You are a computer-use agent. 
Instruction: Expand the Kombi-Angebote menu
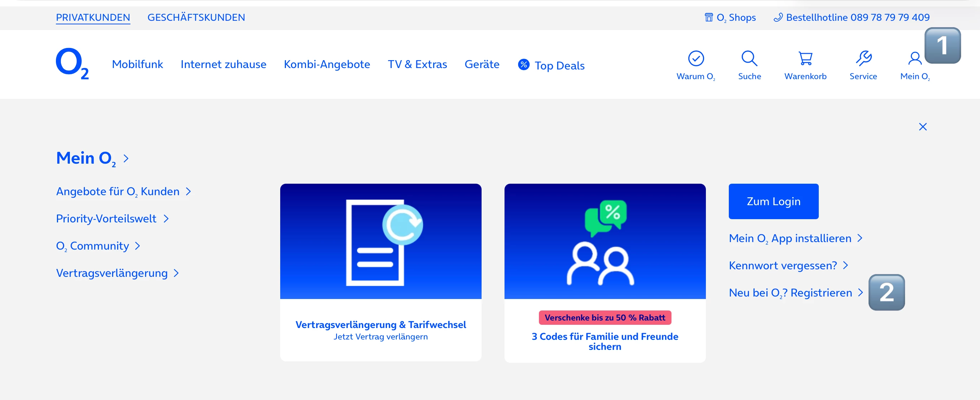click(x=326, y=64)
